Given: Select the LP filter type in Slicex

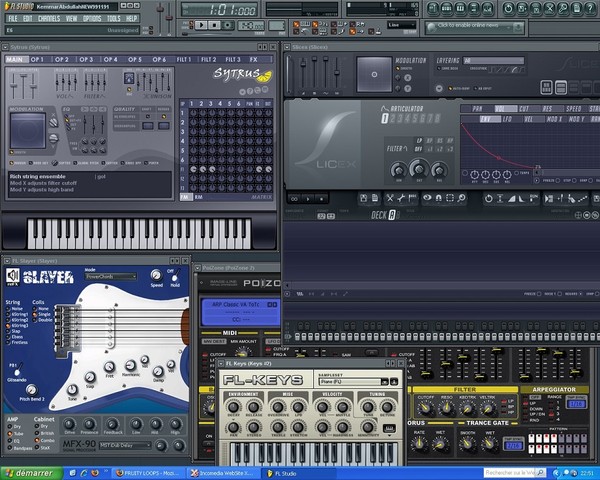Looking at the screenshot, I should point(419,141).
